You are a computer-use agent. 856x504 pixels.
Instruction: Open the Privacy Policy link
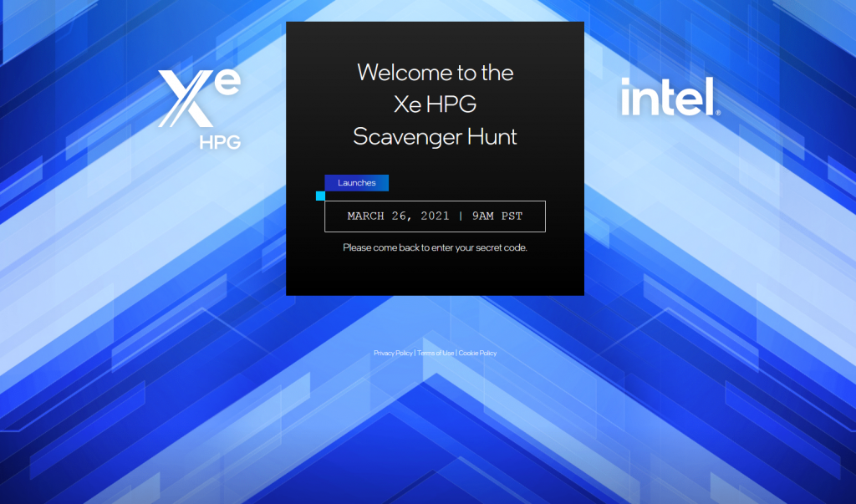pos(393,354)
